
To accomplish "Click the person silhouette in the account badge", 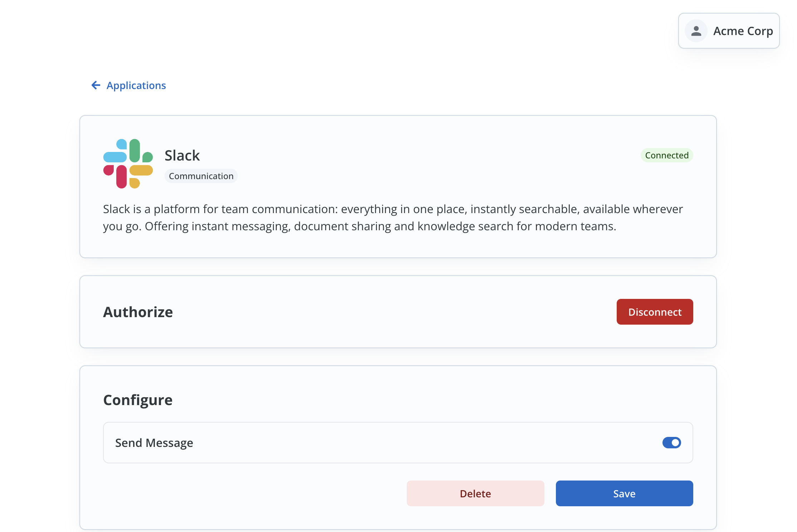I will click(696, 31).
